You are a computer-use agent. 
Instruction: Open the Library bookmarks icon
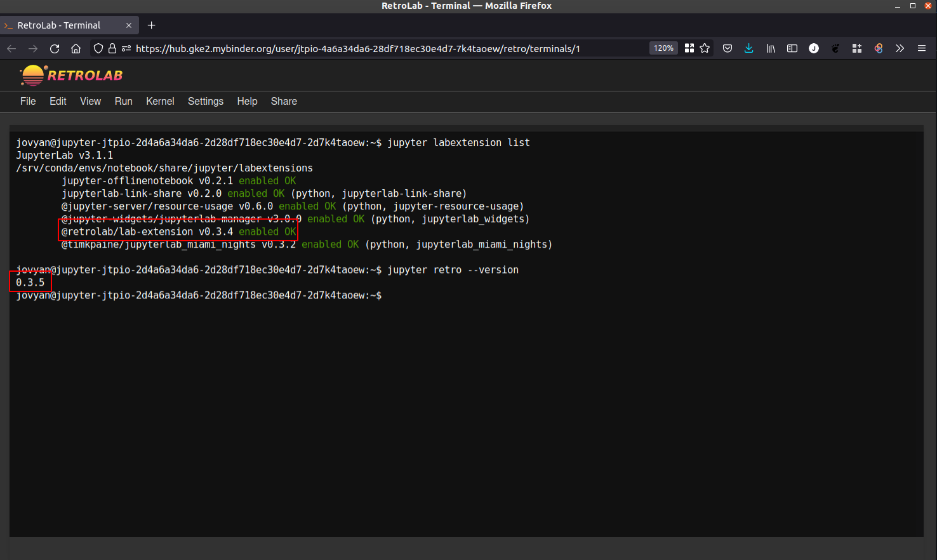tap(770, 48)
